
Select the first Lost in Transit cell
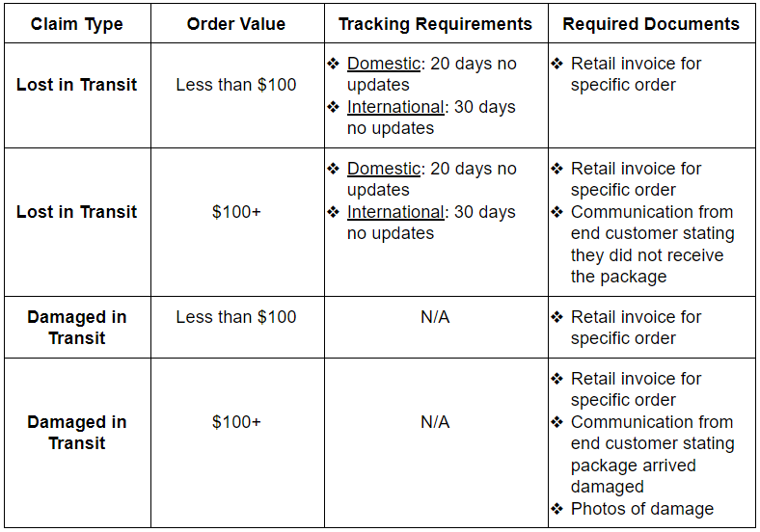77,85
